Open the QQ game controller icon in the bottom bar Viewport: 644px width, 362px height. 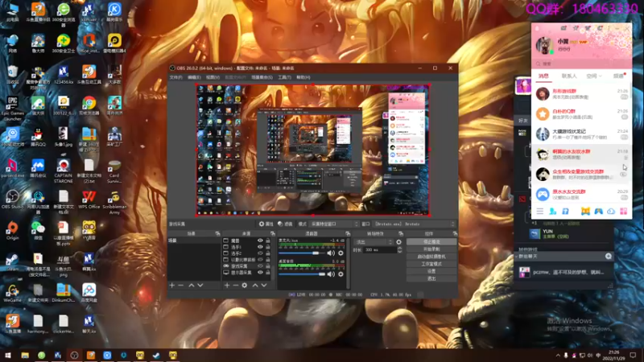click(x=598, y=211)
